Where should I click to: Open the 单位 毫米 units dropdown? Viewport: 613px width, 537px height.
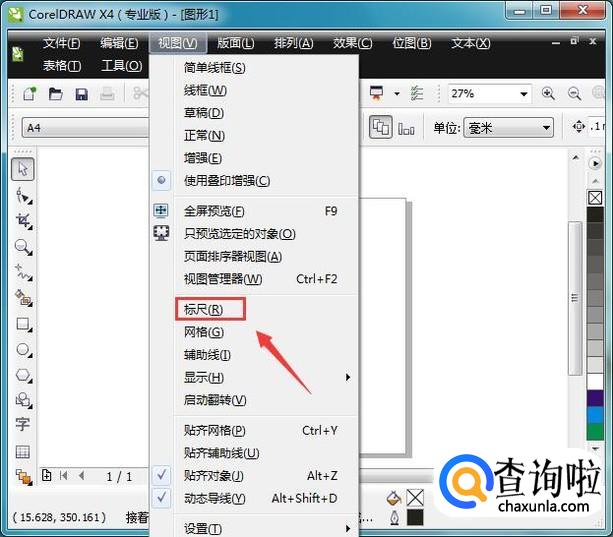pos(546,128)
